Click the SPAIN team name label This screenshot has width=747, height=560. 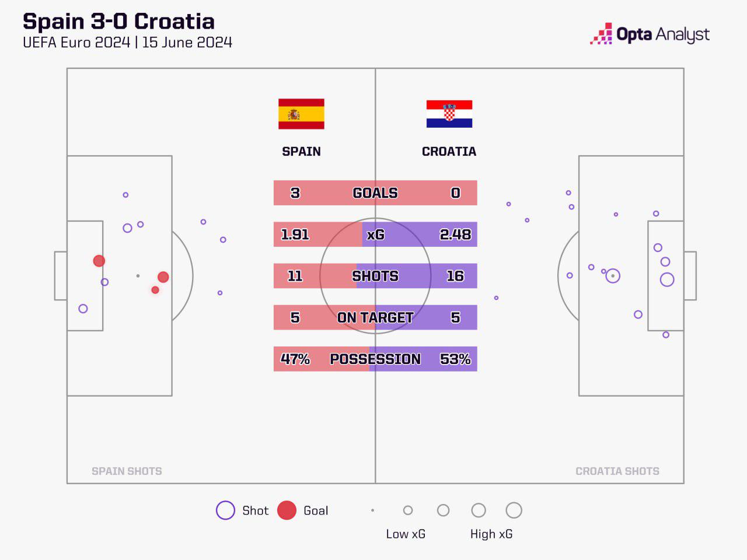301,152
